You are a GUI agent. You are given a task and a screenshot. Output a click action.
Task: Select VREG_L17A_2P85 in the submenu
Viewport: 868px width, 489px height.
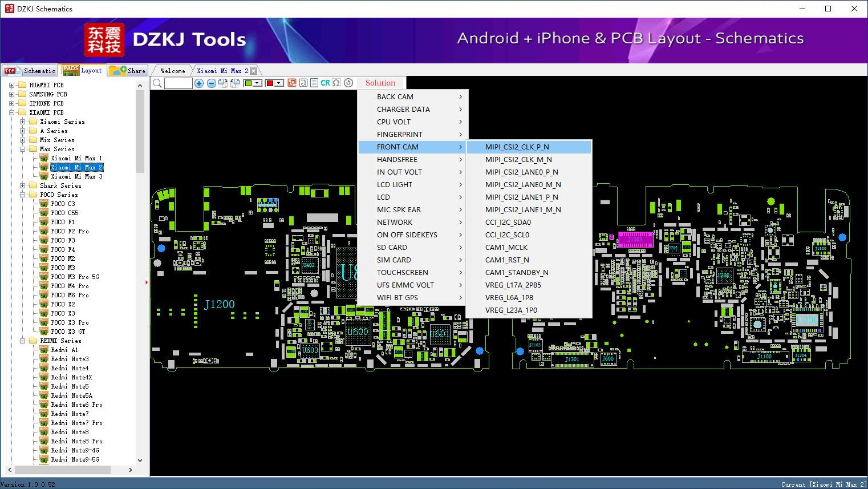pyautogui.click(x=529, y=285)
